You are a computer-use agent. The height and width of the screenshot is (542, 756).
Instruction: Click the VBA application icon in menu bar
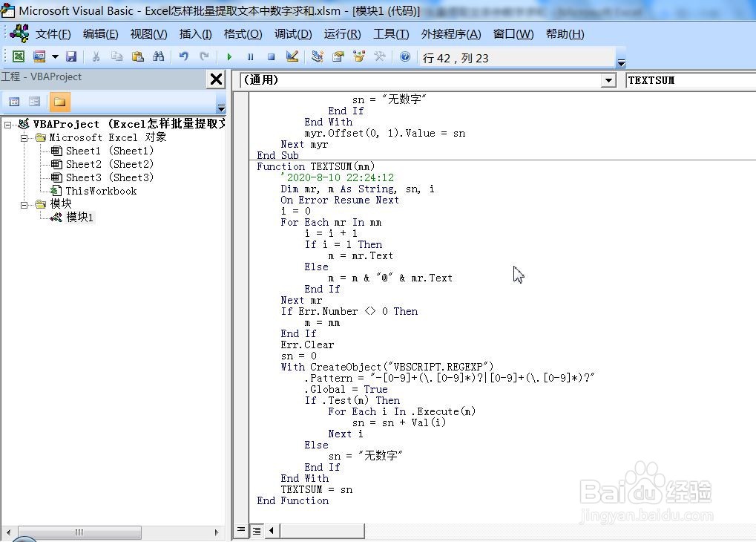coord(19,34)
